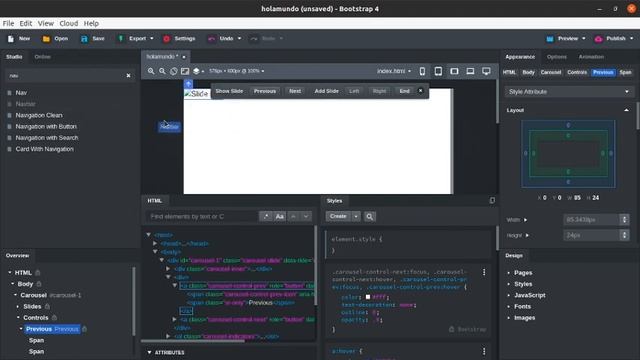Collapse the ATTRIBUTES section
The image size is (640, 360).
pos(149,352)
